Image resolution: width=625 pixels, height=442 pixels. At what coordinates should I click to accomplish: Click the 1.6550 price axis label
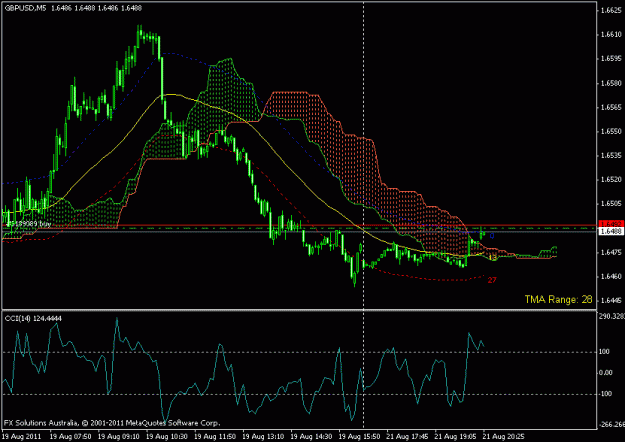point(611,131)
